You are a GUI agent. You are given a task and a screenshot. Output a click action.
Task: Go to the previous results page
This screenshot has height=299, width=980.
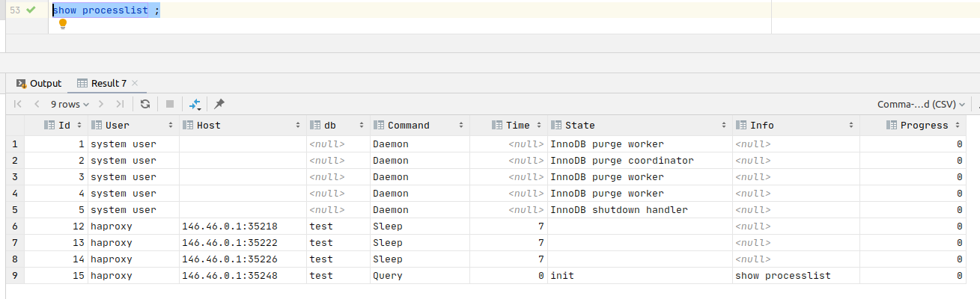pos(36,104)
